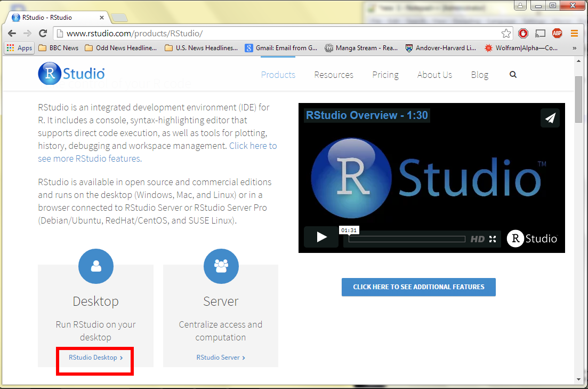
Task: Click the 'Run RStudio on your desktop' text
Action: (x=95, y=331)
